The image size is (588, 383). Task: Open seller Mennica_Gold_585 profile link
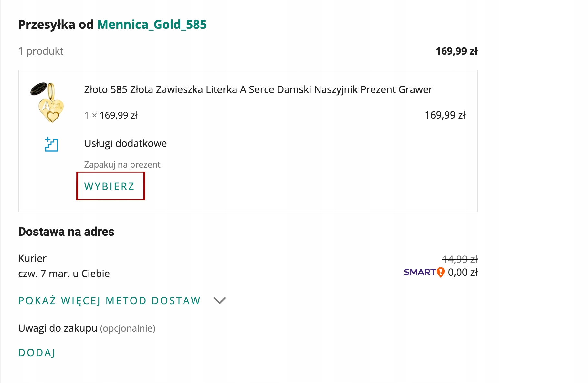coord(152,25)
